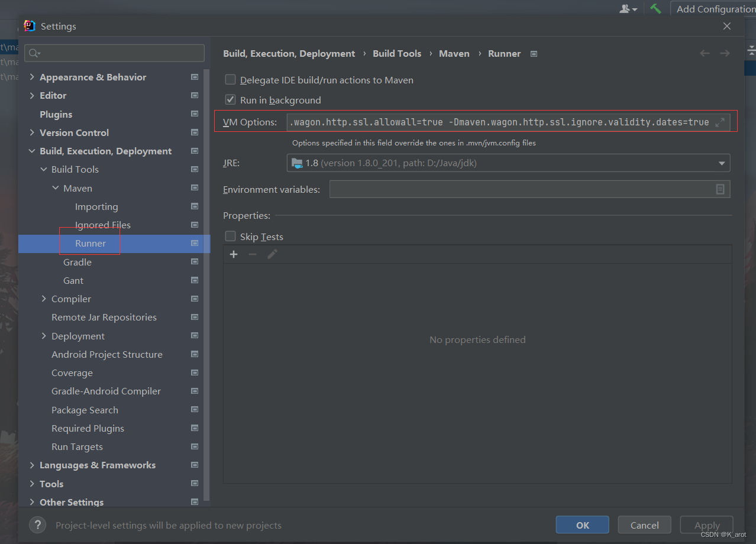Click the project-level icon in the Importing row
756x544 pixels.
click(195, 206)
